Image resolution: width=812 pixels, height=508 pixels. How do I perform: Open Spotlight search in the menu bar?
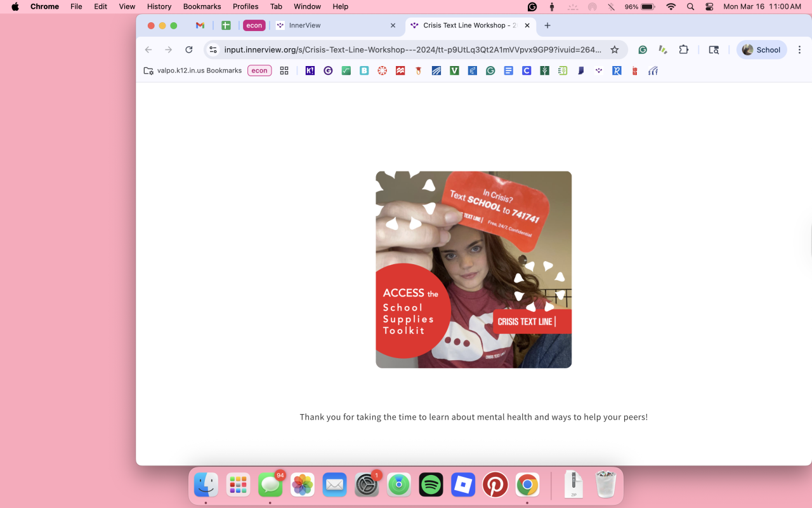pos(690,6)
